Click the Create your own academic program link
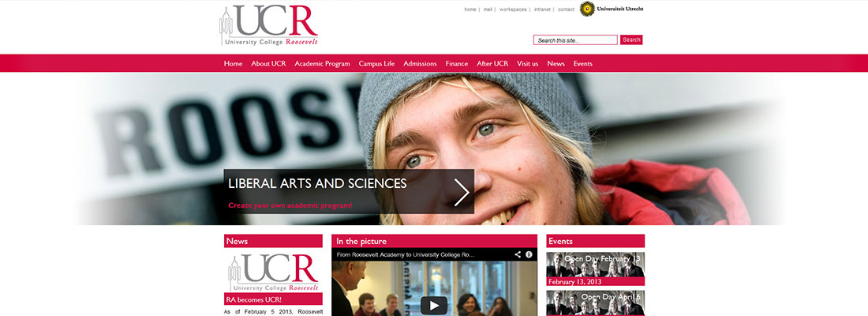Viewport: 868px width, 316px height. coord(290,205)
